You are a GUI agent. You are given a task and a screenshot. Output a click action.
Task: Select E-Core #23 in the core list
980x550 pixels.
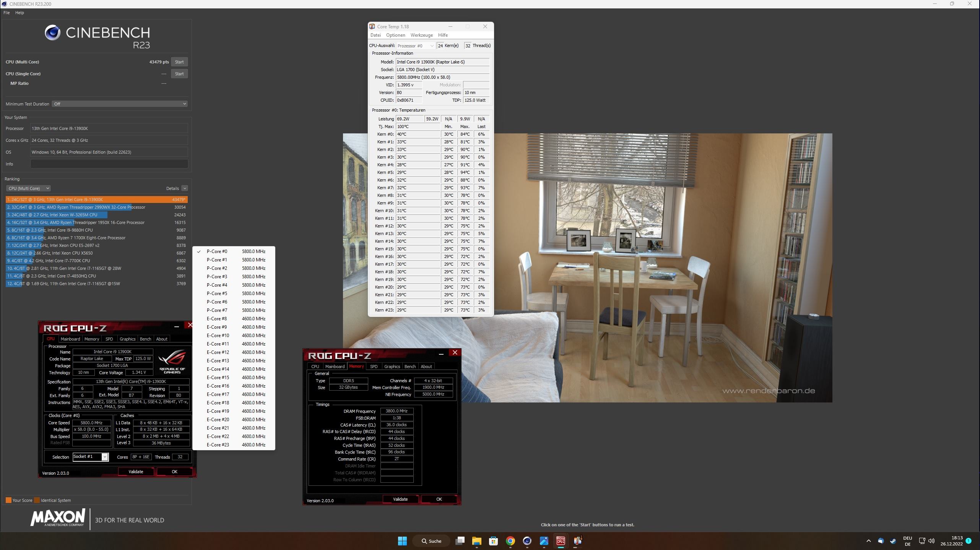[x=234, y=445]
